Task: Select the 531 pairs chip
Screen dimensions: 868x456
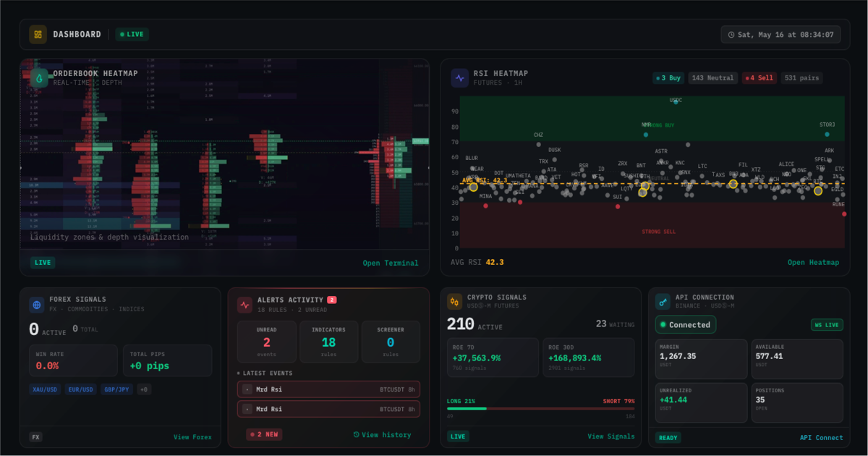Action: pyautogui.click(x=801, y=77)
